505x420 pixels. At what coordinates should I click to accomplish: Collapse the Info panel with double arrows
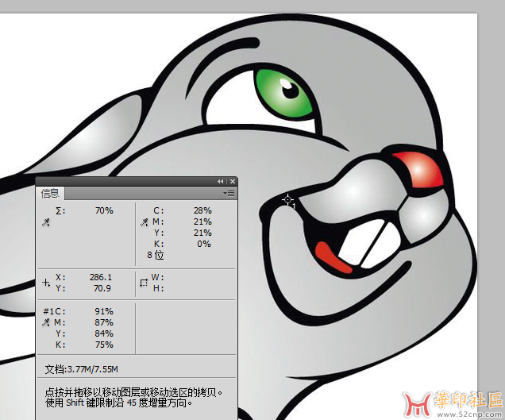[220, 182]
